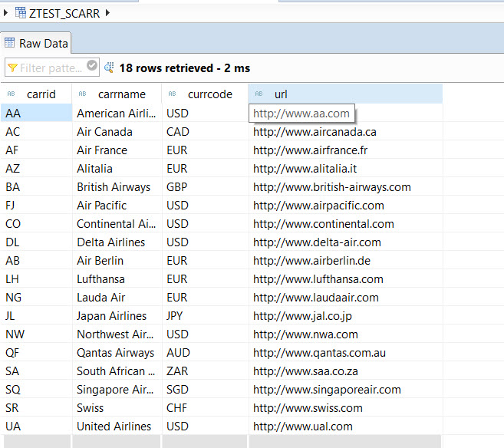Switch to the Raw Data tab
504x448 pixels.
(x=36, y=43)
